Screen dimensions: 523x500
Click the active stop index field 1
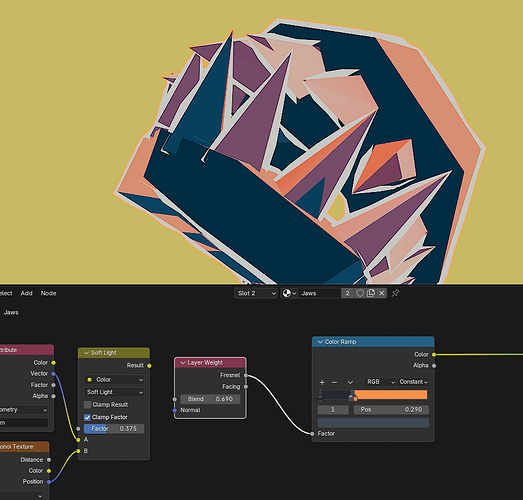(x=333, y=410)
